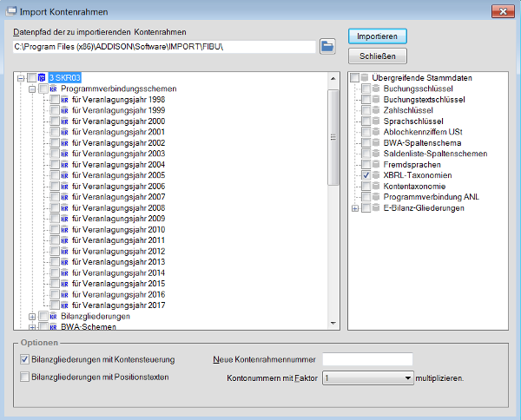Click database icon of Sprachschlüssel
The width and height of the screenshot is (521, 420).
pyautogui.click(x=376, y=121)
